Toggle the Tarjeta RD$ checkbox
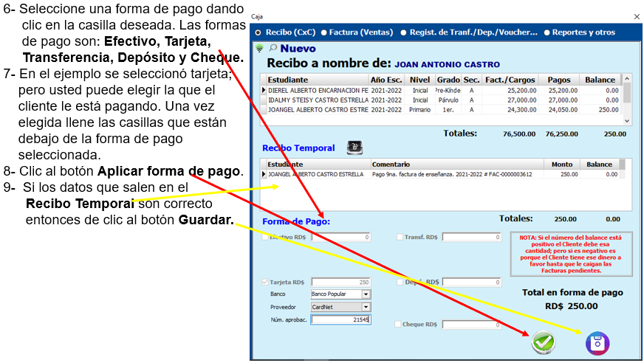 (x=266, y=282)
